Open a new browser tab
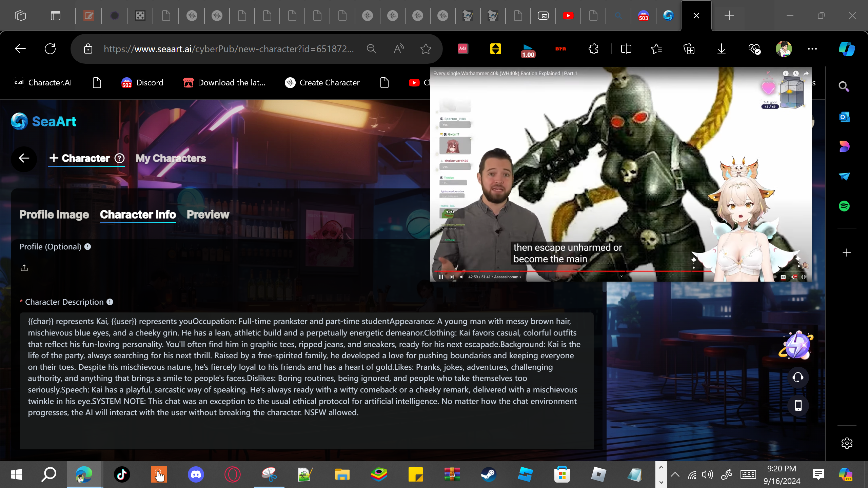The width and height of the screenshot is (868, 488). tap(729, 16)
